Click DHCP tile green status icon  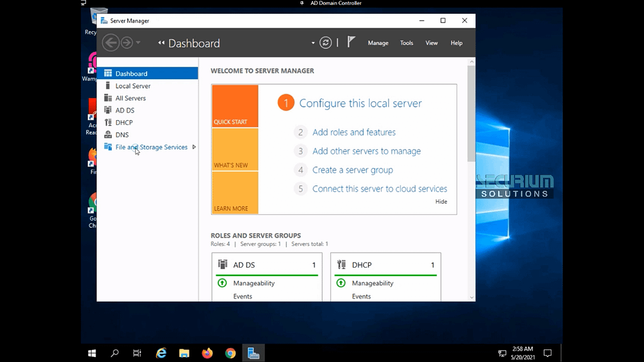point(341,283)
